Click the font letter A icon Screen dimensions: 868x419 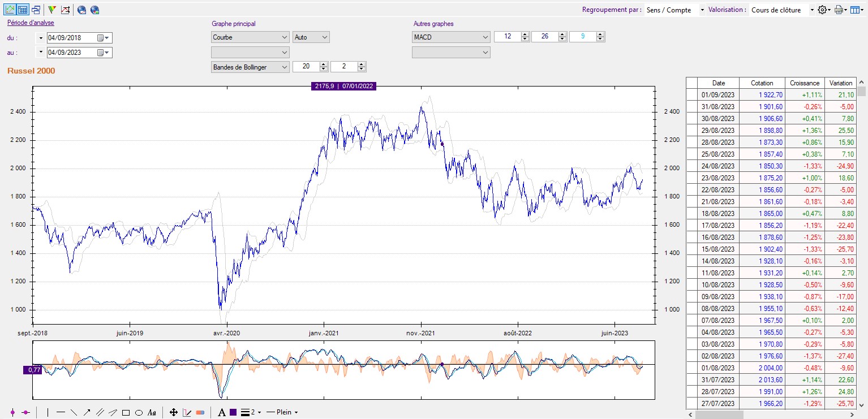pos(222,412)
